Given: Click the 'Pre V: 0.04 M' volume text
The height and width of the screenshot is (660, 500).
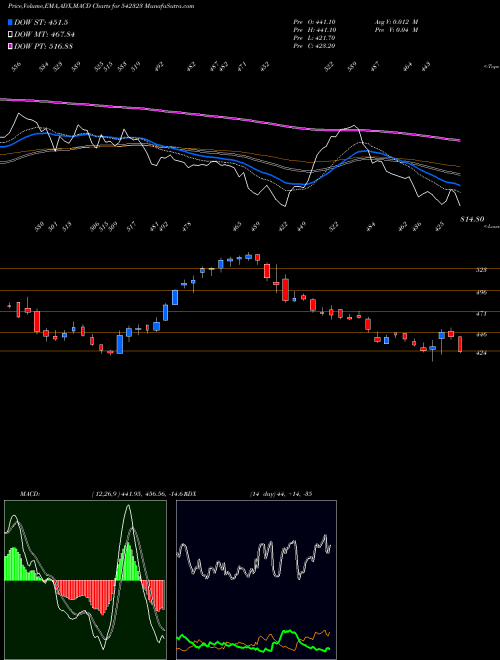Looking at the screenshot, I should (x=396, y=30).
